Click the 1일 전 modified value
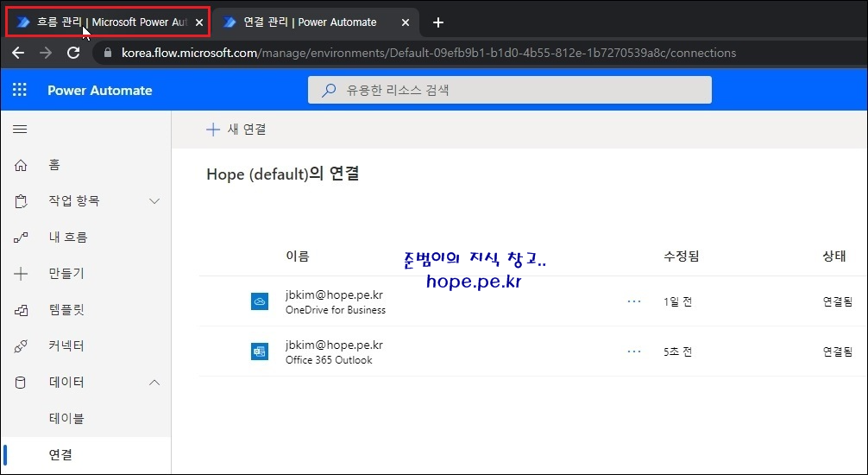This screenshot has height=475, width=868. [677, 301]
